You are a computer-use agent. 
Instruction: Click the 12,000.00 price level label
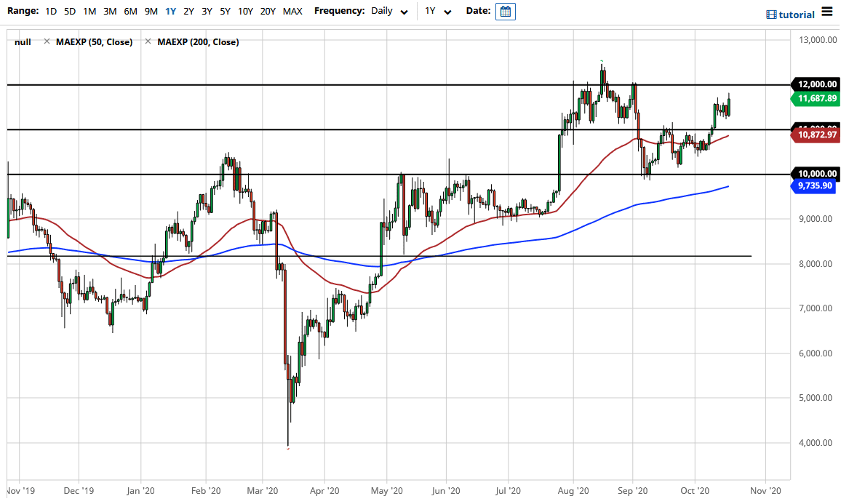click(x=816, y=84)
